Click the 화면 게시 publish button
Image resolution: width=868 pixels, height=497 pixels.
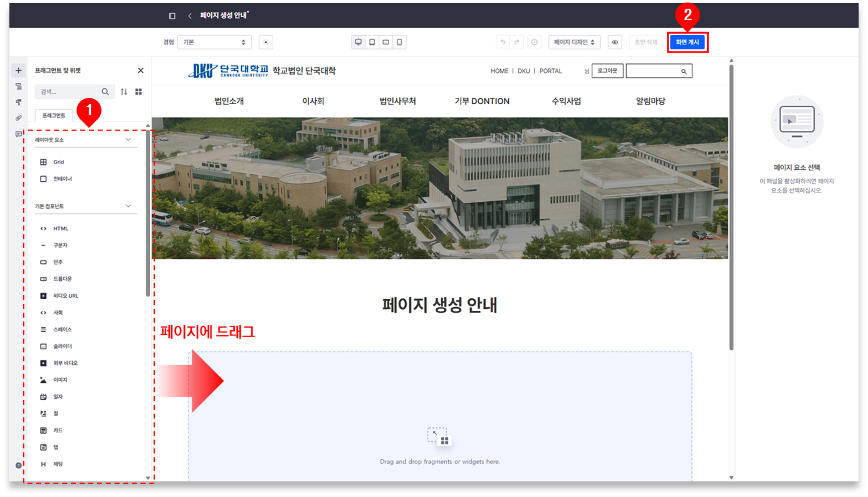[x=687, y=42]
